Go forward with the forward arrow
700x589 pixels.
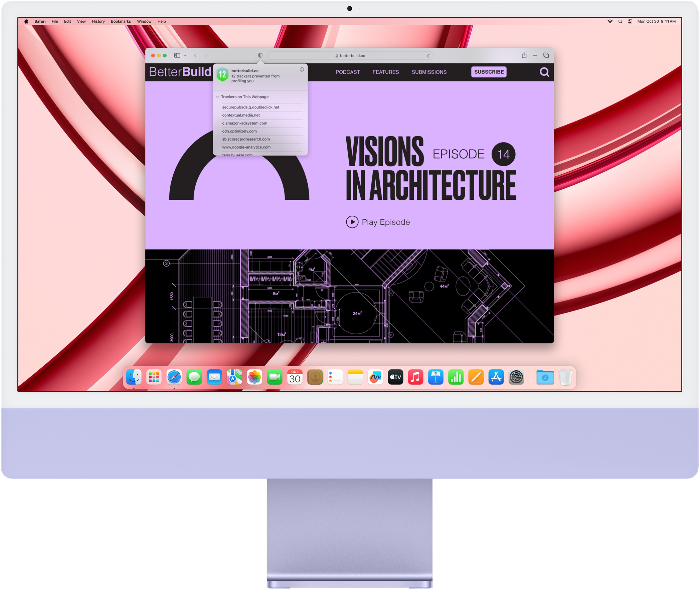pyautogui.click(x=206, y=55)
